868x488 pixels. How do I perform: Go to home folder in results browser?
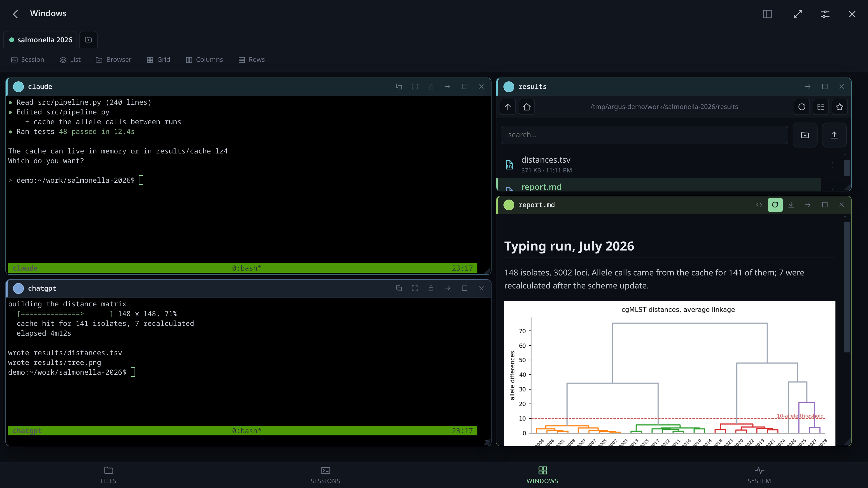[x=527, y=107]
